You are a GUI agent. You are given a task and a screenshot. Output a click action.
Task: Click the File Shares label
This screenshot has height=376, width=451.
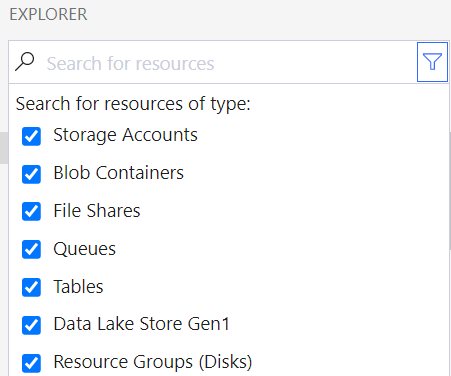pos(97,211)
